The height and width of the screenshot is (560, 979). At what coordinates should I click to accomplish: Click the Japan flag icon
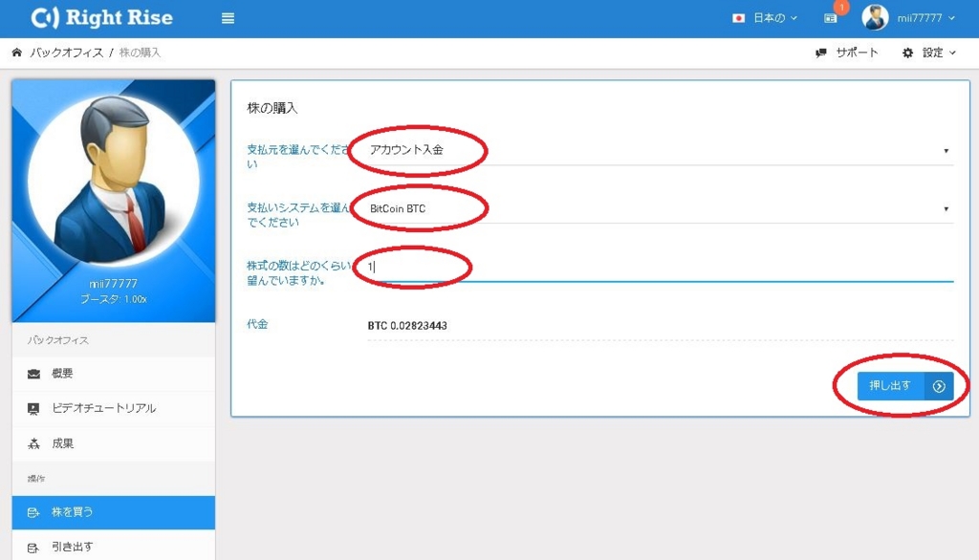(x=739, y=18)
